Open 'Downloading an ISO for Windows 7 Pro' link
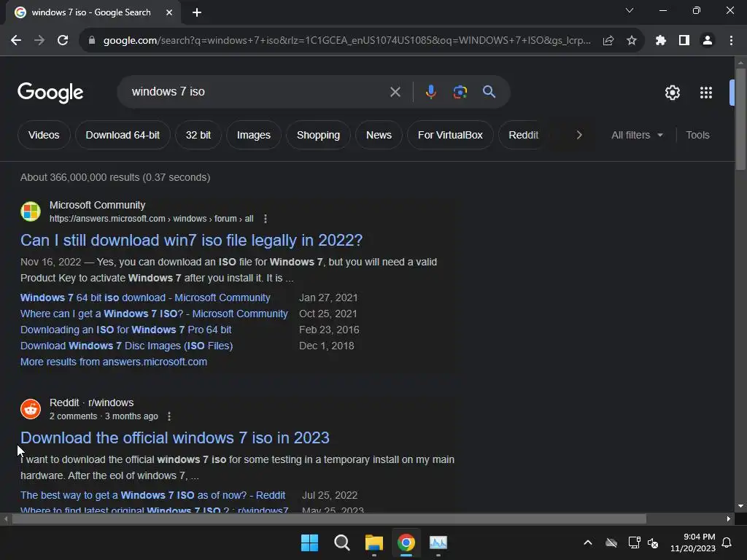Image resolution: width=747 pixels, height=560 pixels. (125, 330)
